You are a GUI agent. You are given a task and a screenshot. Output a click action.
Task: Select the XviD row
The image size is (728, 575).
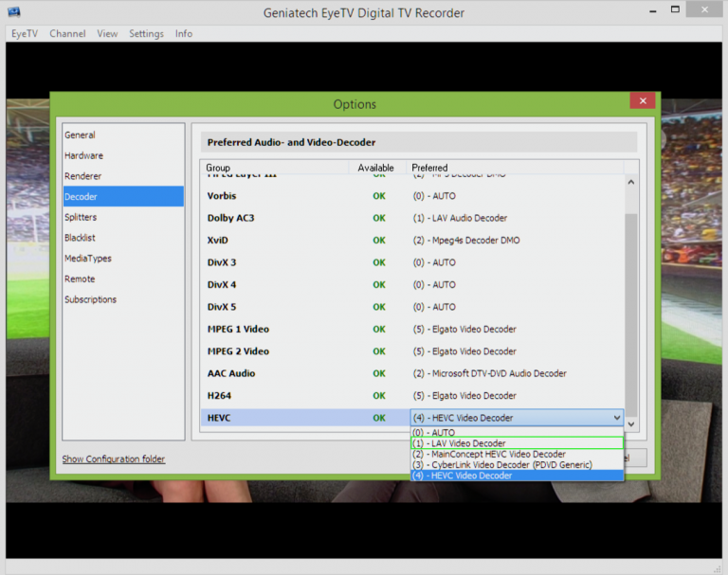pos(412,241)
